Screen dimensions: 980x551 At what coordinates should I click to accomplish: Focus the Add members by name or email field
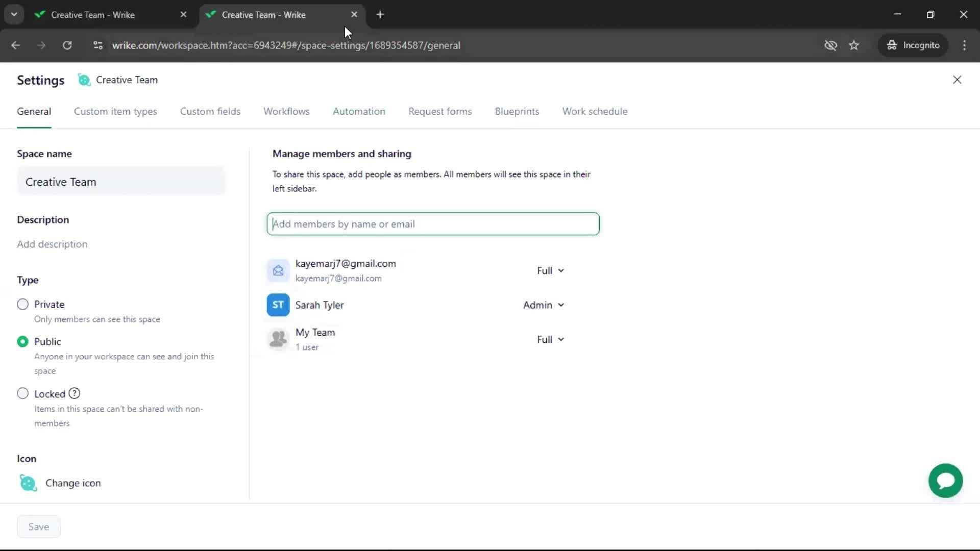click(433, 224)
